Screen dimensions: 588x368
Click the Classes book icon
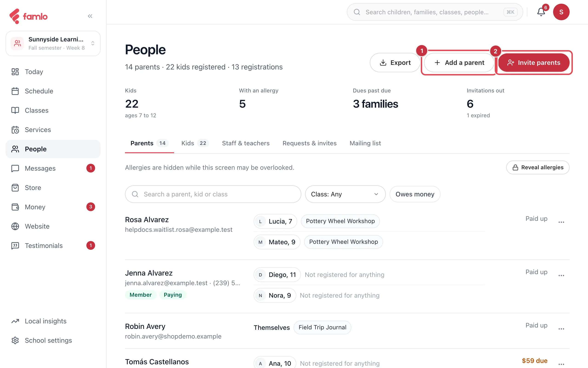coord(15,110)
